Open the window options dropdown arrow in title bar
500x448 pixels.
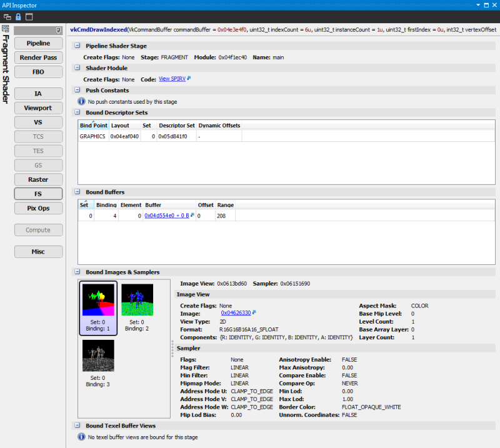click(479, 5)
